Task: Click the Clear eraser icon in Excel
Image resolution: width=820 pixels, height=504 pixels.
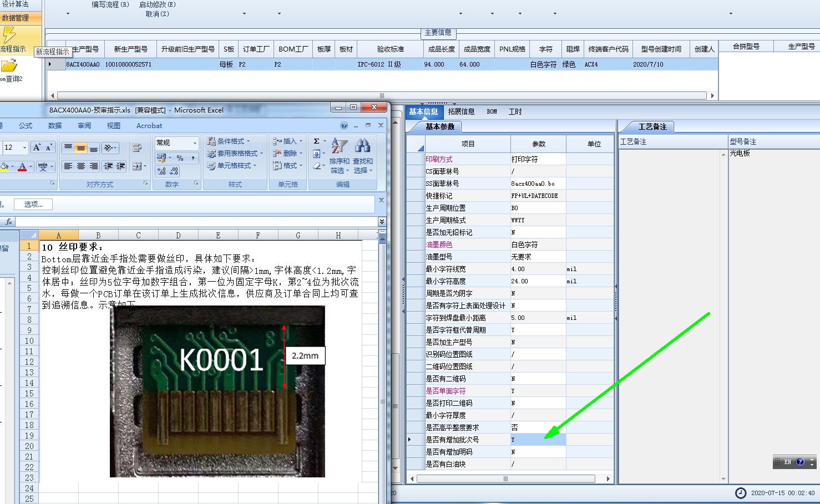Action: (x=316, y=166)
